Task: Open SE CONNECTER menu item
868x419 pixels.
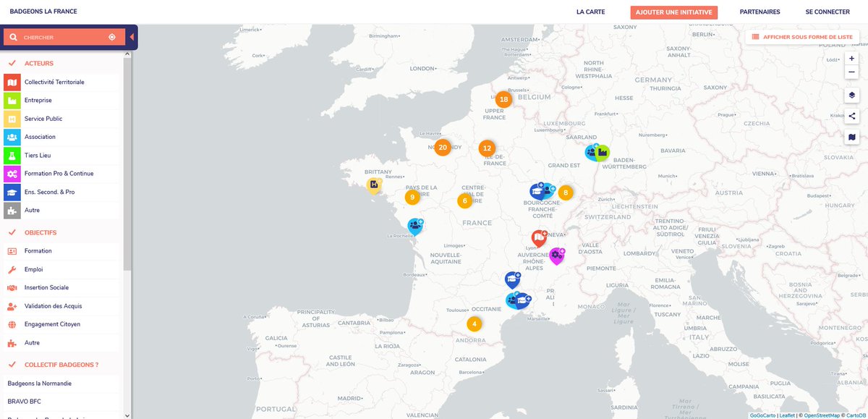Action: (x=827, y=12)
